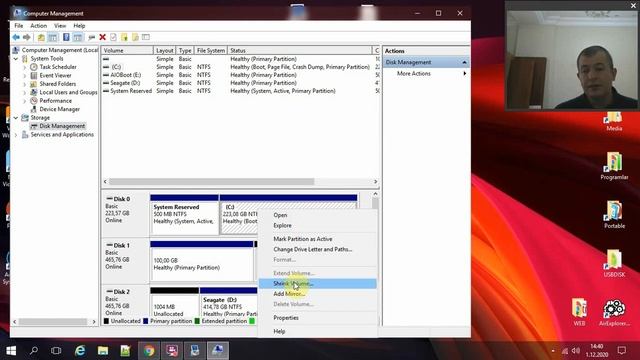Choose Shrink Volume from the context menu
Viewport: 640px width, 360px height.
(x=317, y=283)
